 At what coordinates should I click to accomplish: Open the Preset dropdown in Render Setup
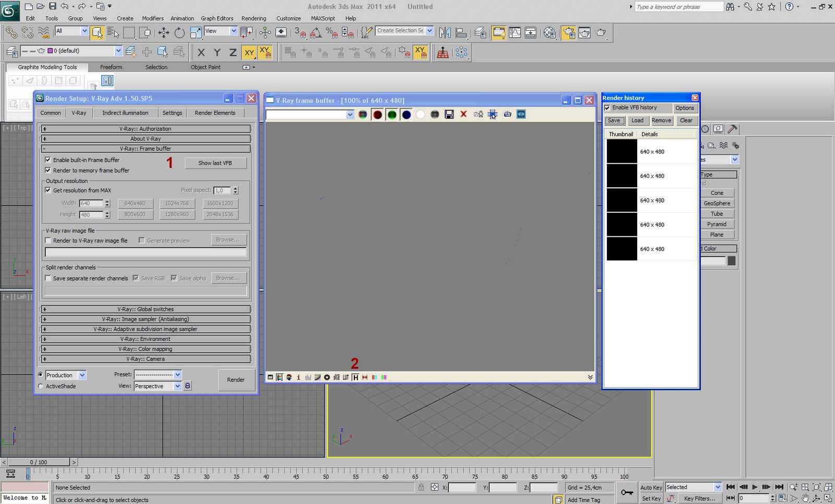coord(158,375)
